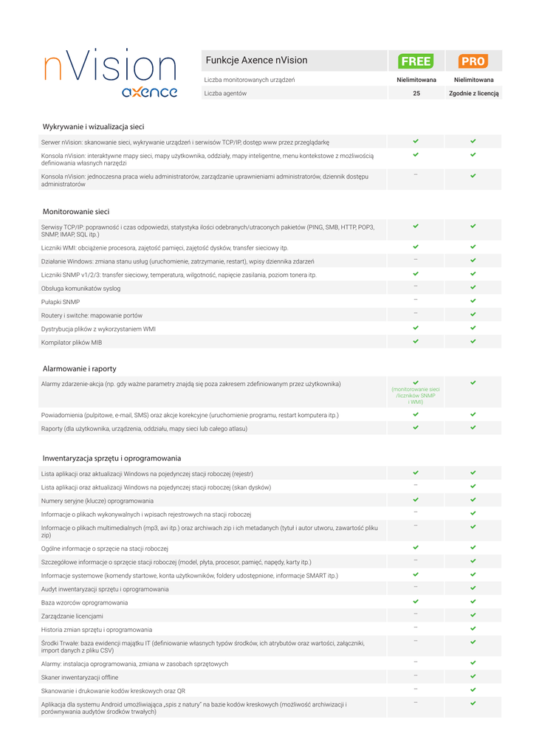The image size is (539, 756).
Task: Click the nVision logo
Action: coord(109,65)
